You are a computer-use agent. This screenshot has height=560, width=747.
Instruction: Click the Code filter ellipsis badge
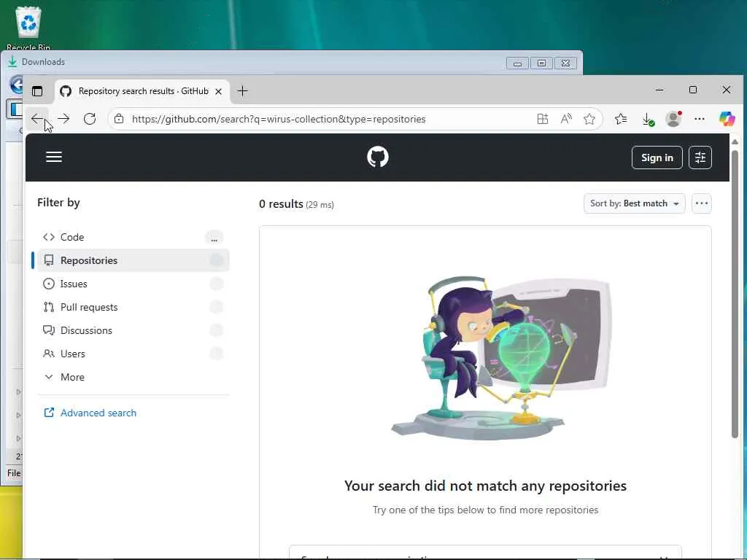(214, 238)
